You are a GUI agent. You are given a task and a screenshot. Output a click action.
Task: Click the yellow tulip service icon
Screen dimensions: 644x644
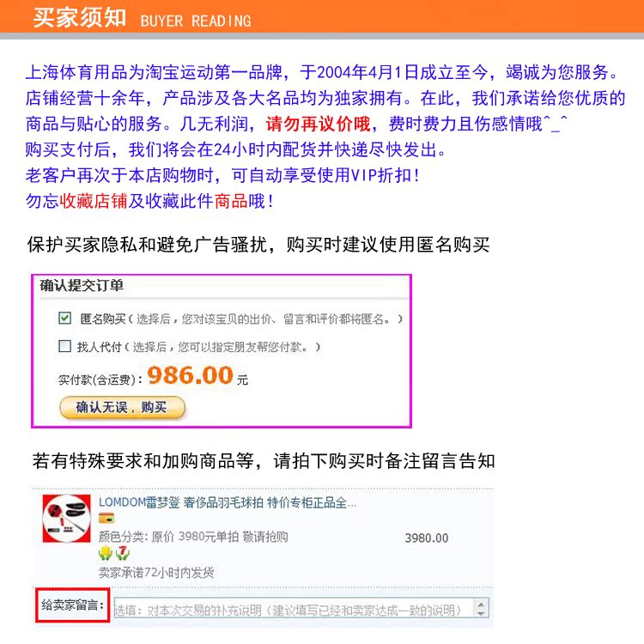[x=106, y=553]
